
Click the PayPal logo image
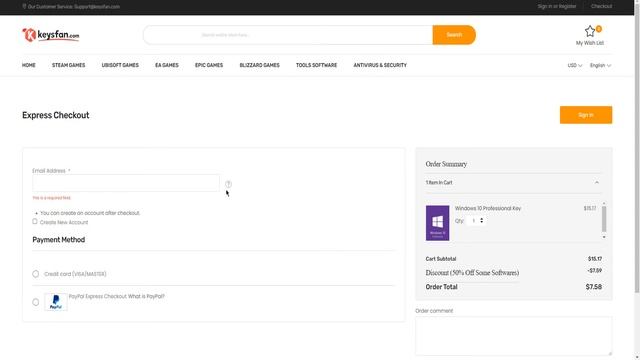tap(56, 302)
